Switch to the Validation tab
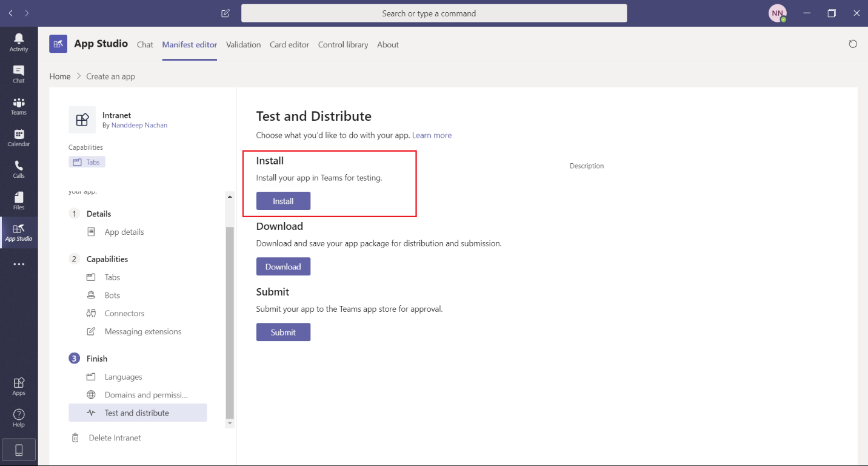Viewport: 868px width, 466px height. pos(243,45)
